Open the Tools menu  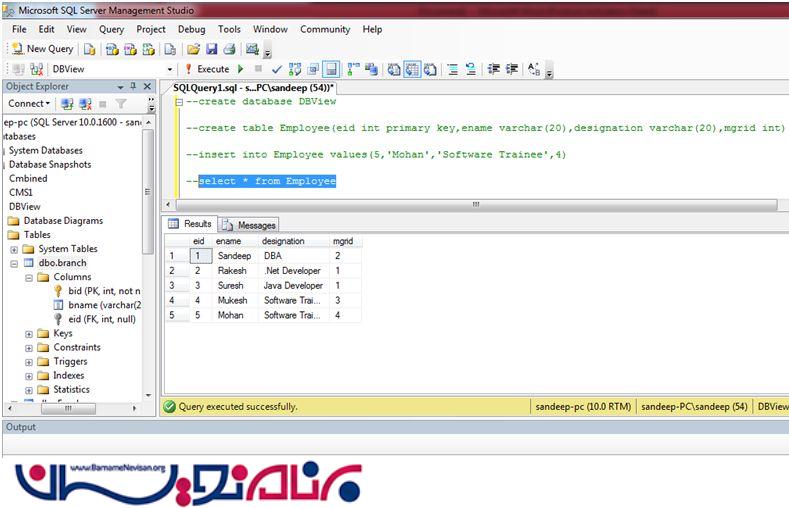pyautogui.click(x=229, y=30)
